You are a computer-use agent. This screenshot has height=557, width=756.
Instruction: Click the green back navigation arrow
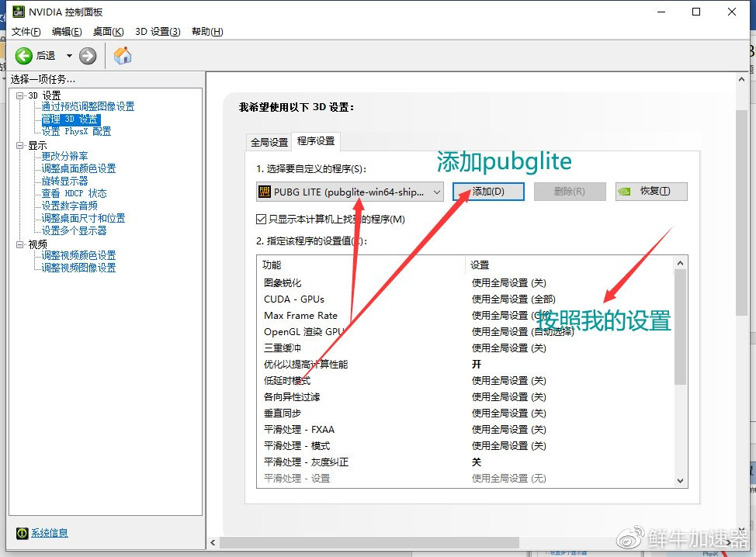coord(23,55)
